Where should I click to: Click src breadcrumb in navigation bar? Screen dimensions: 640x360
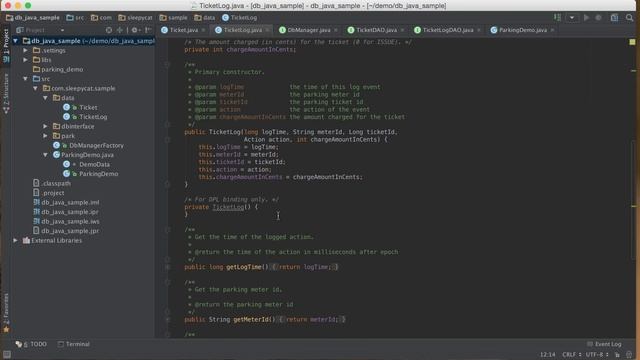click(x=75, y=18)
